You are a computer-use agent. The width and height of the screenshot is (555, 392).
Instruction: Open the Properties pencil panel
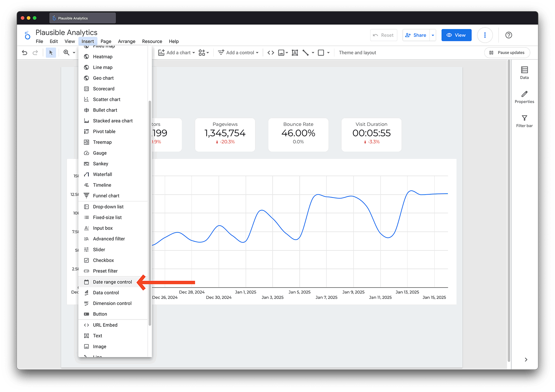point(524,97)
